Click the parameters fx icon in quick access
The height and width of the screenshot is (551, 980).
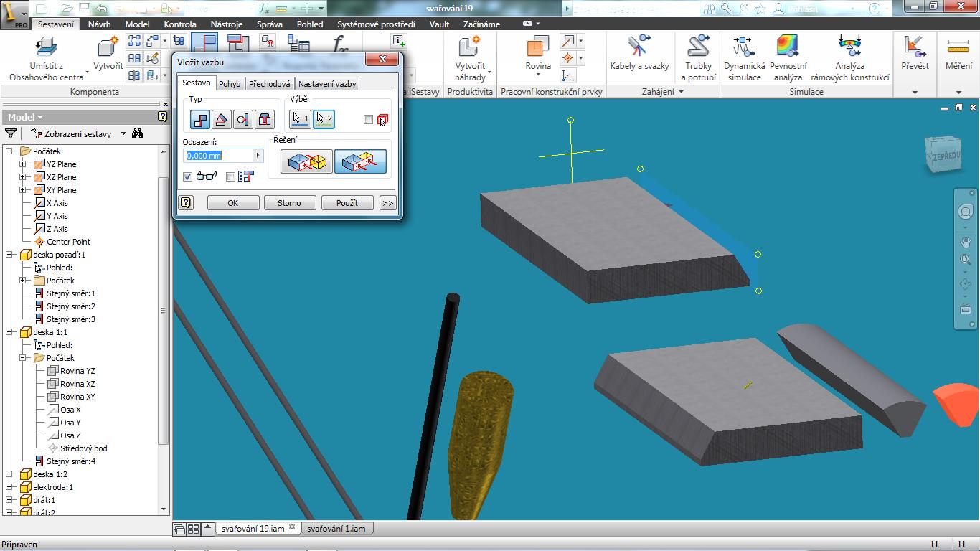click(x=264, y=9)
